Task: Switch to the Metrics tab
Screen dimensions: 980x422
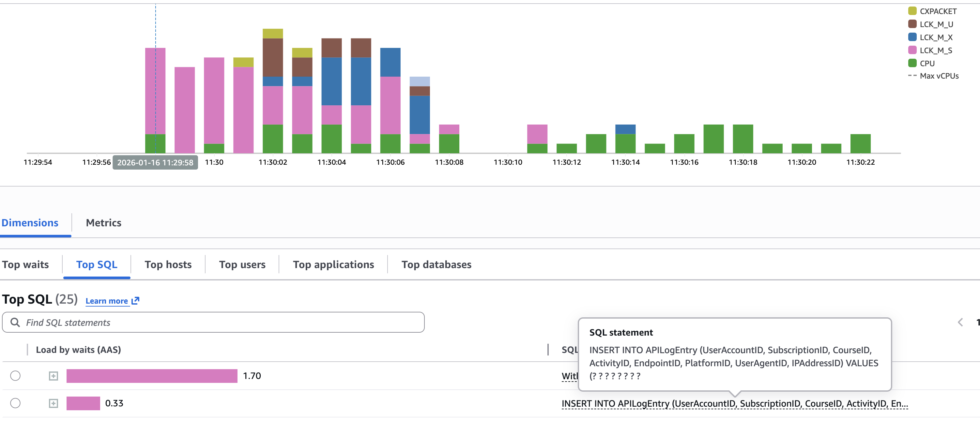Action: pos(103,222)
